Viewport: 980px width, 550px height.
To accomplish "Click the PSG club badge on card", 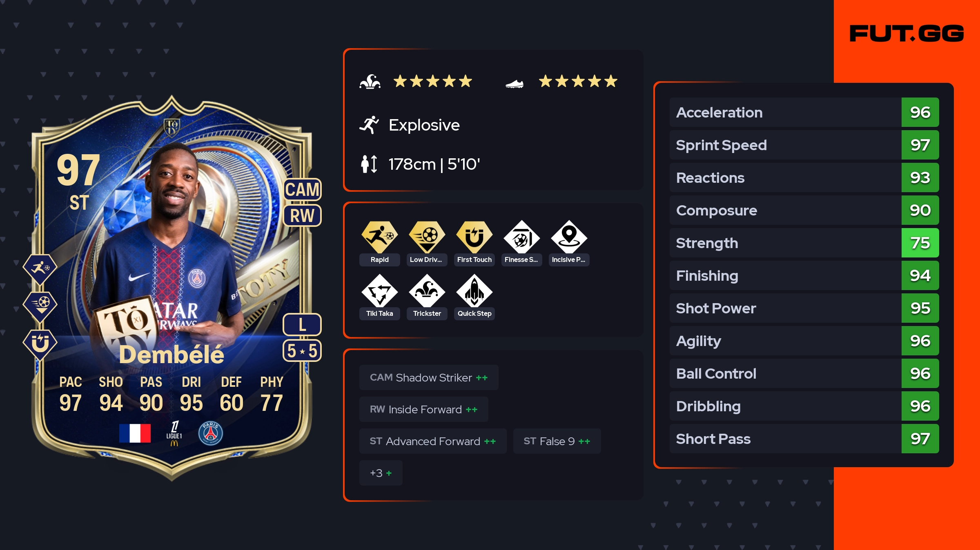I will coord(210,433).
